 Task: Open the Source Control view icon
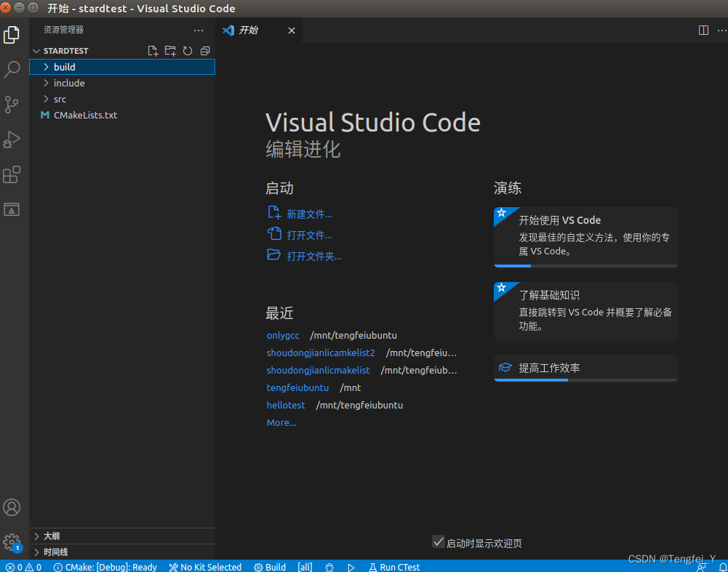[12, 105]
